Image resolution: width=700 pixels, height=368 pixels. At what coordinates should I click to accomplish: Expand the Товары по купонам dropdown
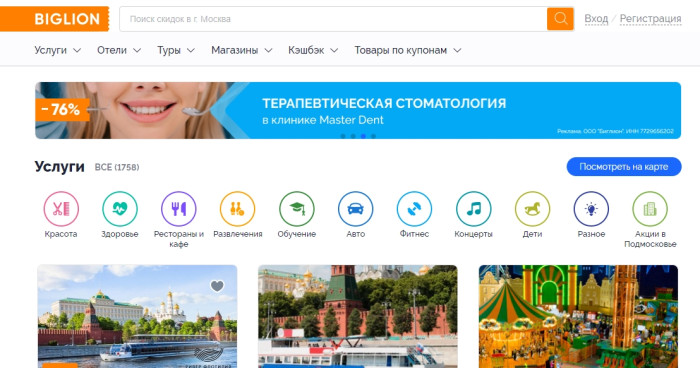(408, 50)
